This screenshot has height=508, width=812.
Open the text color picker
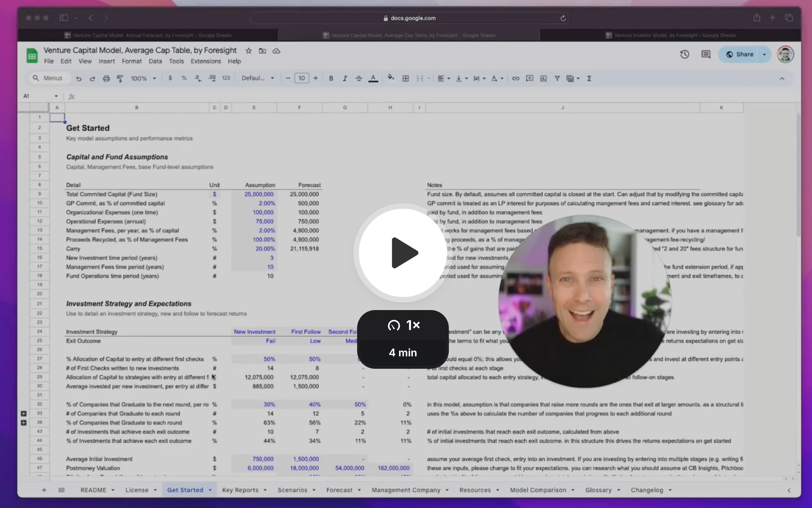click(373, 78)
